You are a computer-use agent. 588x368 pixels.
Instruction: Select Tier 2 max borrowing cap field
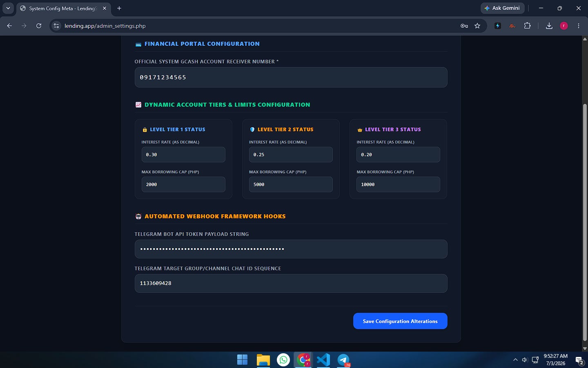(x=291, y=184)
